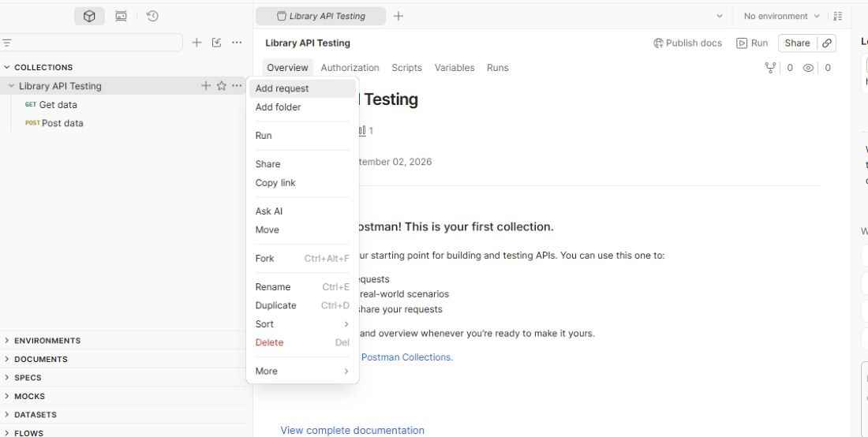Open the Environments sidebar icon

click(x=121, y=17)
